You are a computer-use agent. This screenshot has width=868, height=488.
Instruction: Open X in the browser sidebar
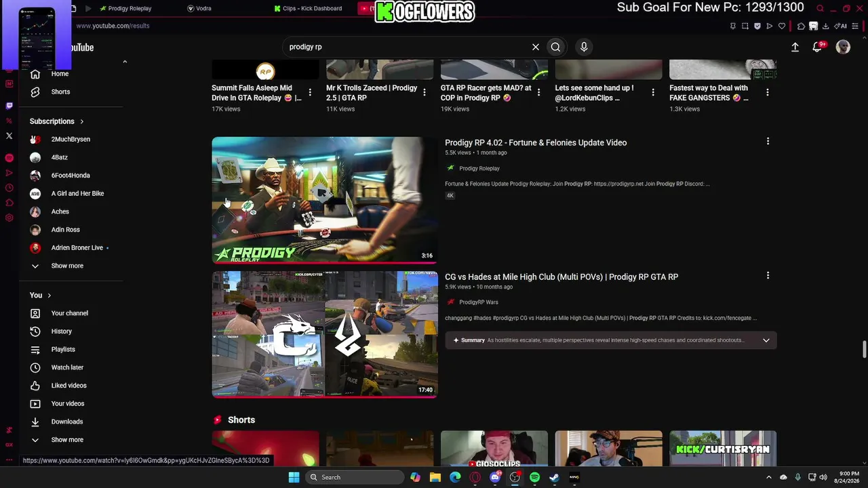coord(9,136)
